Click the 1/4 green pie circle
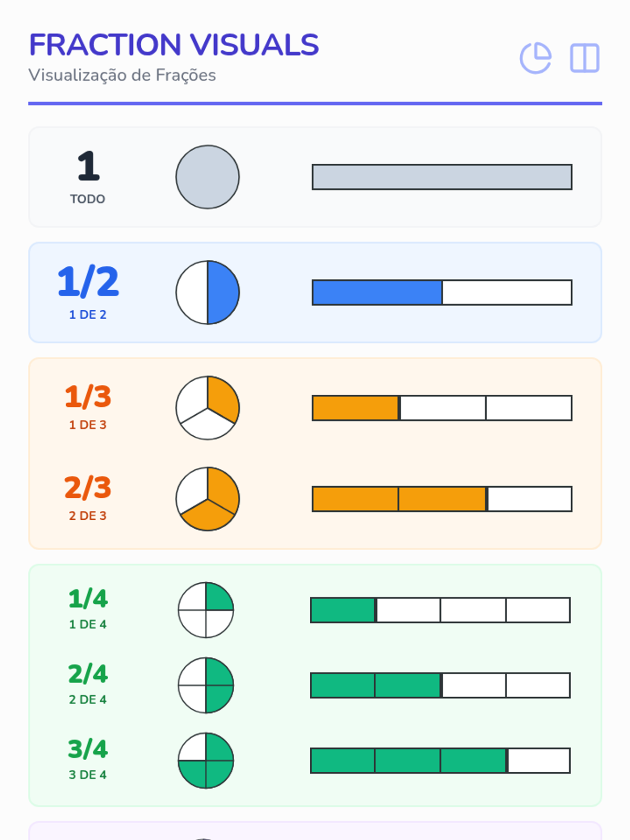 206,610
